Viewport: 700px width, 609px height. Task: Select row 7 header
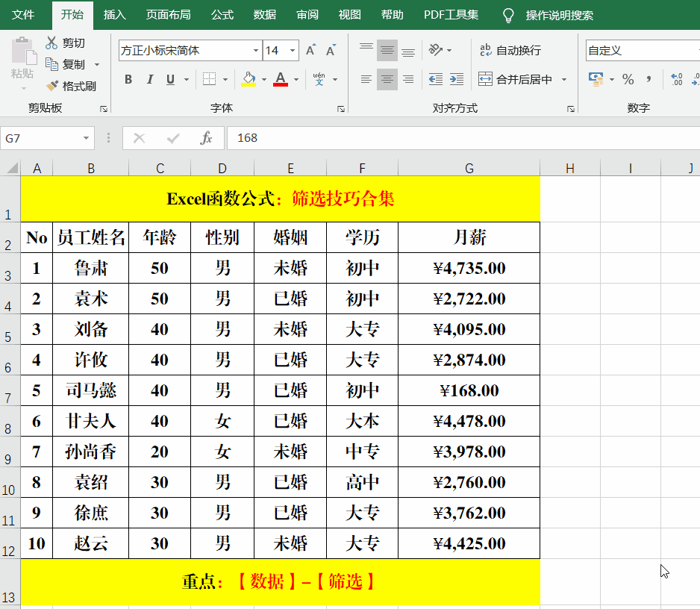[x=10, y=390]
